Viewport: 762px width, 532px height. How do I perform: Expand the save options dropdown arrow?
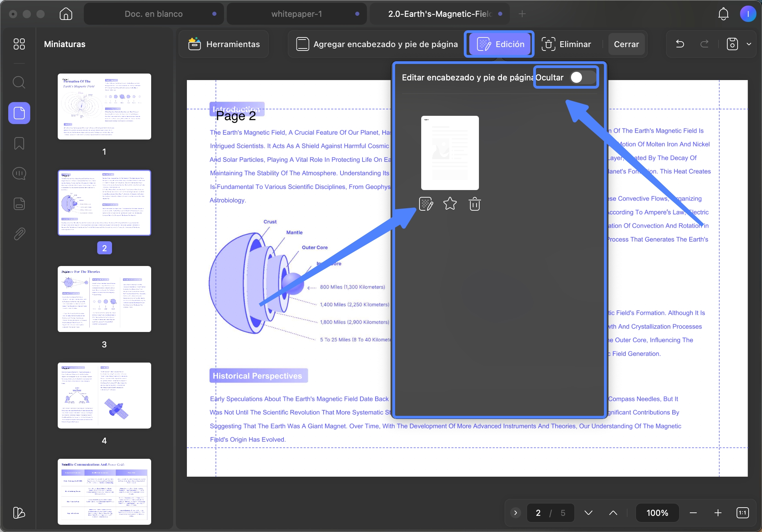(x=749, y=44)
